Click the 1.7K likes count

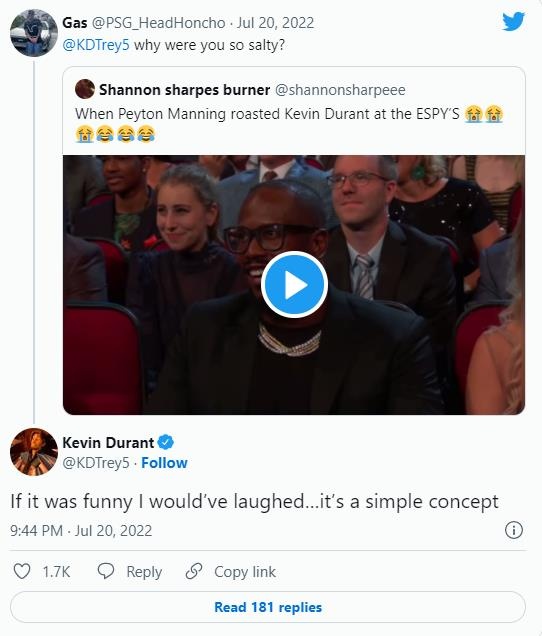(56, 572)
